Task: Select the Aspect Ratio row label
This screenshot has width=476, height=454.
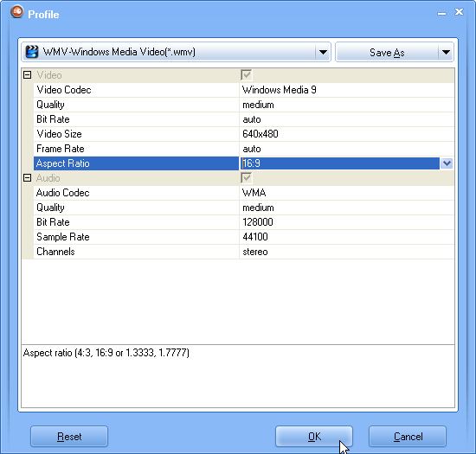Action: [136, 163]
